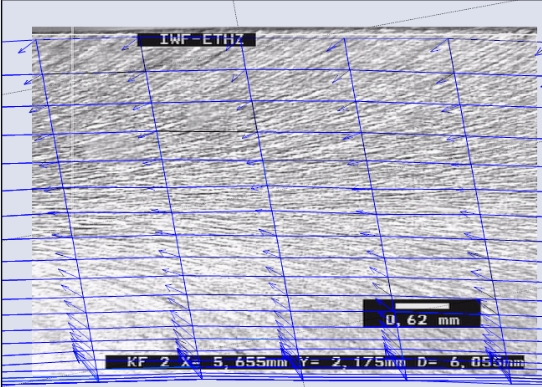The width and height of the screenshot is (542, 387).
Task: Click the blue arrowhead left of micrograph's top corner
Action: (x=21, y=51)
